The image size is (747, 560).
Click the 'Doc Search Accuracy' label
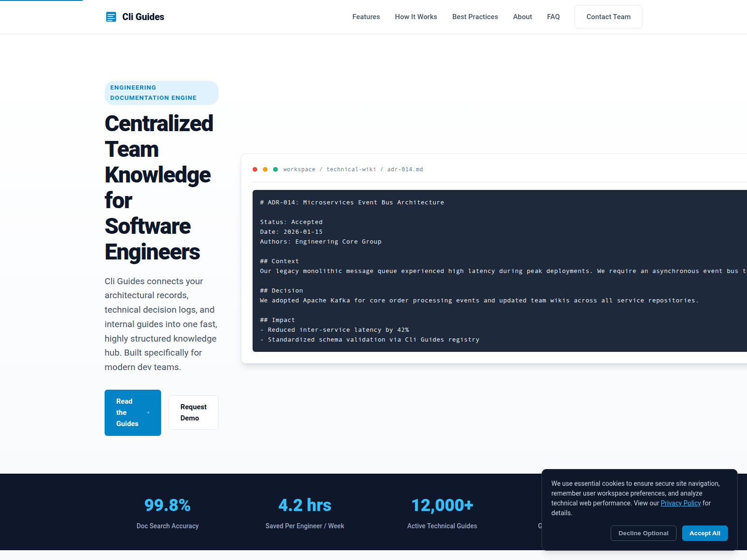coord(168,526)
